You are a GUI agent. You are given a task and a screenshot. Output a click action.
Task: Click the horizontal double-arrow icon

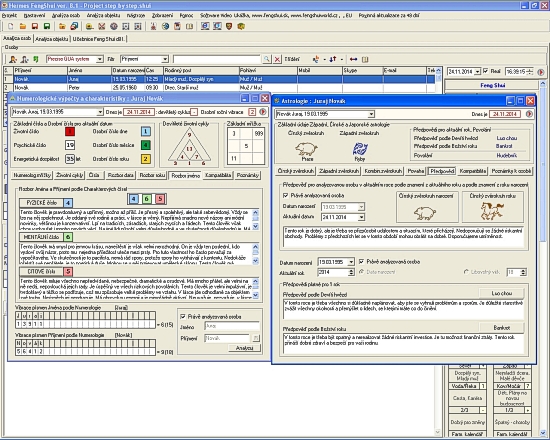[x=354, y=59]
